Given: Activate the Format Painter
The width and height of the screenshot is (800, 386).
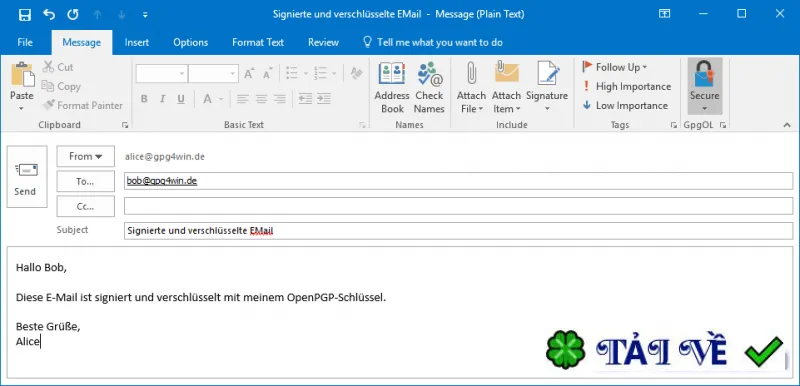Looking at the screenshot, I should (83, 106).
